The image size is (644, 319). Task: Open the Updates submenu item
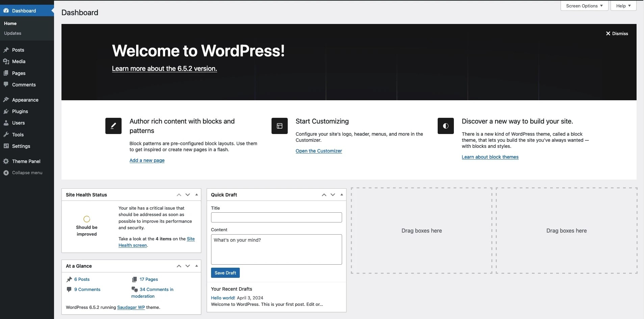(12, 33)
